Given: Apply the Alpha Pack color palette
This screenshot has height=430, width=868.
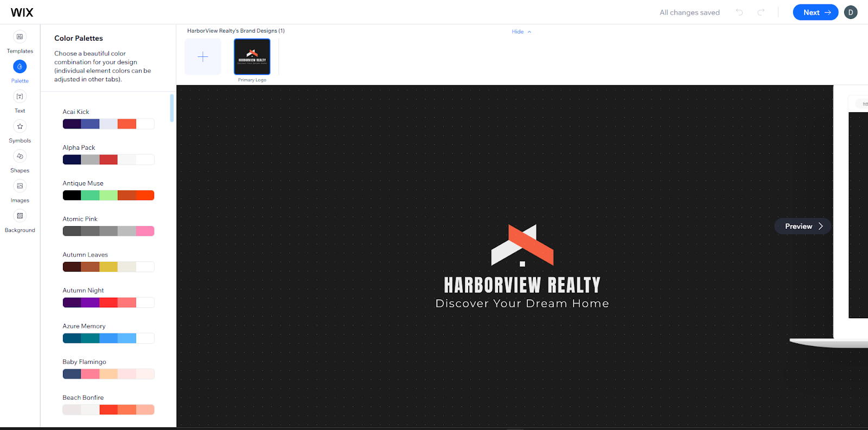Looking at the screenshot, I should coord(108,159).
